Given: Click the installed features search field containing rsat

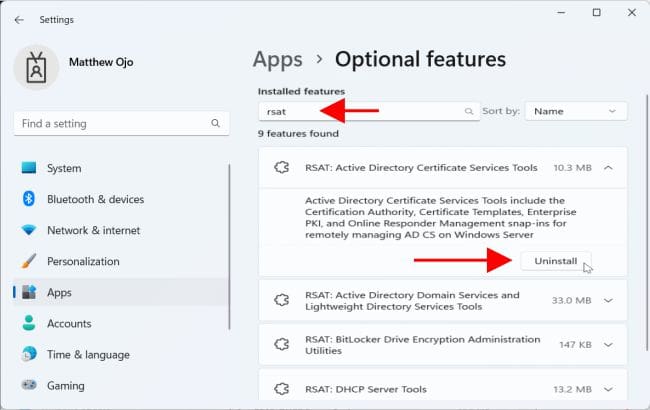Looking at the screenshot, I should pos(369,111).
